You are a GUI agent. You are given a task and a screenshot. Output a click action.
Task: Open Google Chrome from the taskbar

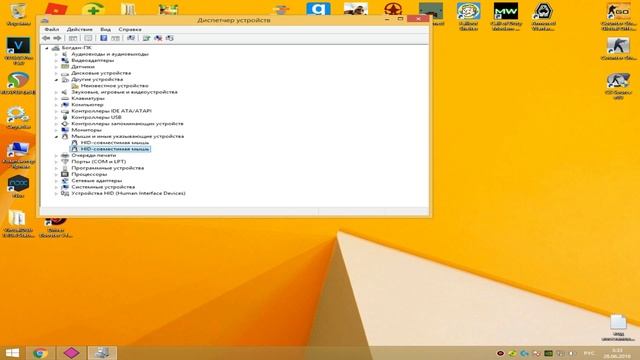[x=40, y=353]
